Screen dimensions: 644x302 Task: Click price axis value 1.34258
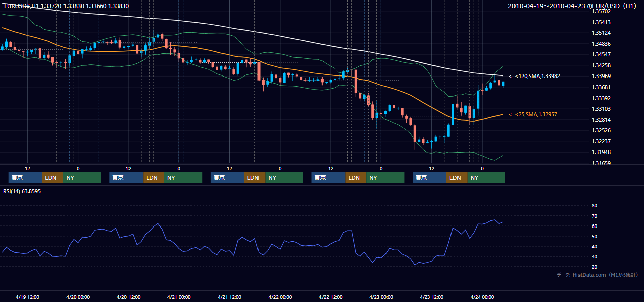pyautogui.click(x=601, y=65)
